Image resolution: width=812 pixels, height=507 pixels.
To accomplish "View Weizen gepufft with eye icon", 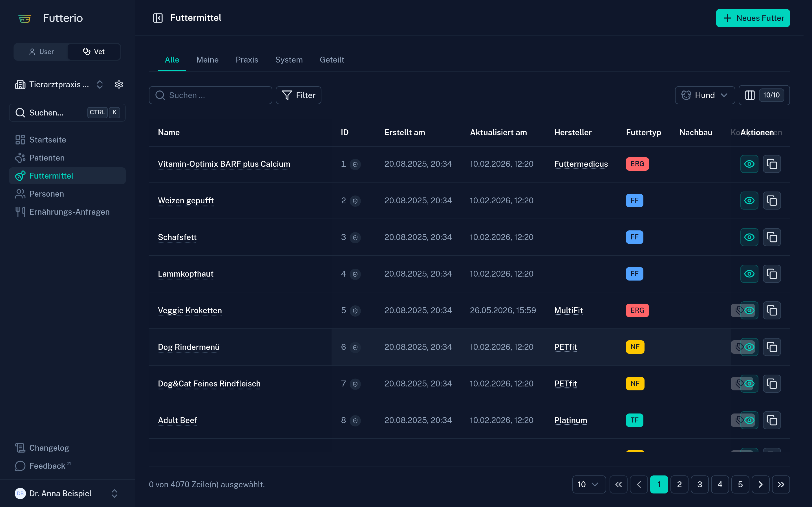I will coord(749,201).
